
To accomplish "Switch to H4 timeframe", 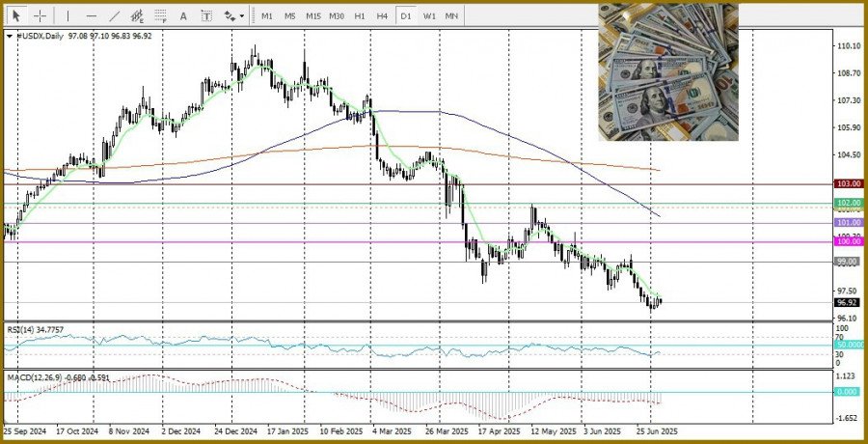I will point(382,16).
